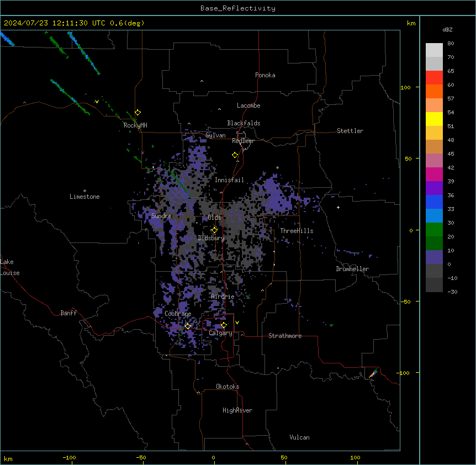Click the dBZ legend heading
The image size is (476, 465).
(447, 30)
